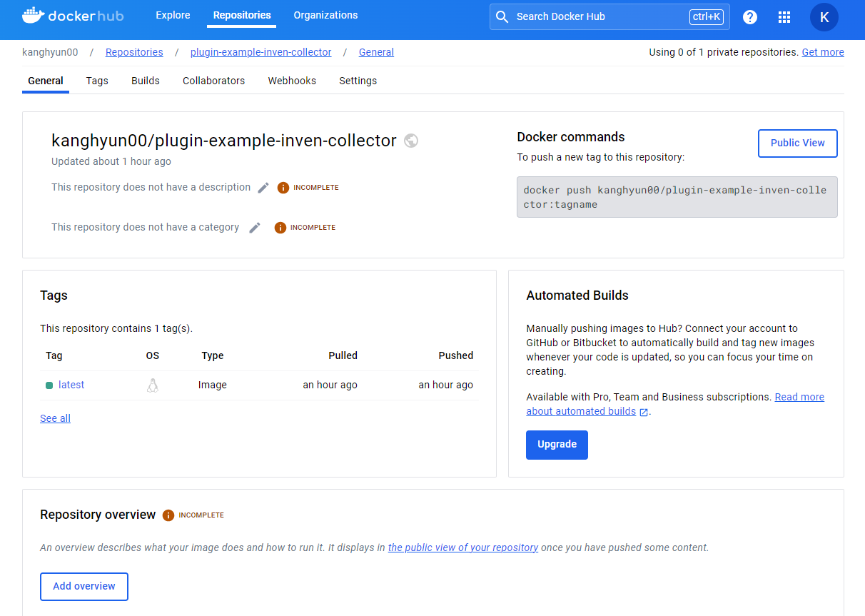Click the info icon next to category INCOMPLETE
Viewport: 865px width, 616px height.
[x=280, y=228]
